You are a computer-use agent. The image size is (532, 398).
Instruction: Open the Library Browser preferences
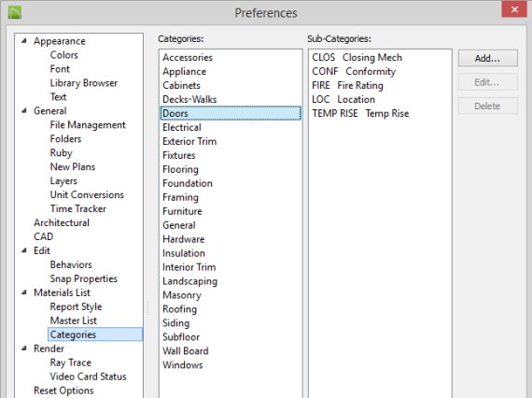point(84,83)
